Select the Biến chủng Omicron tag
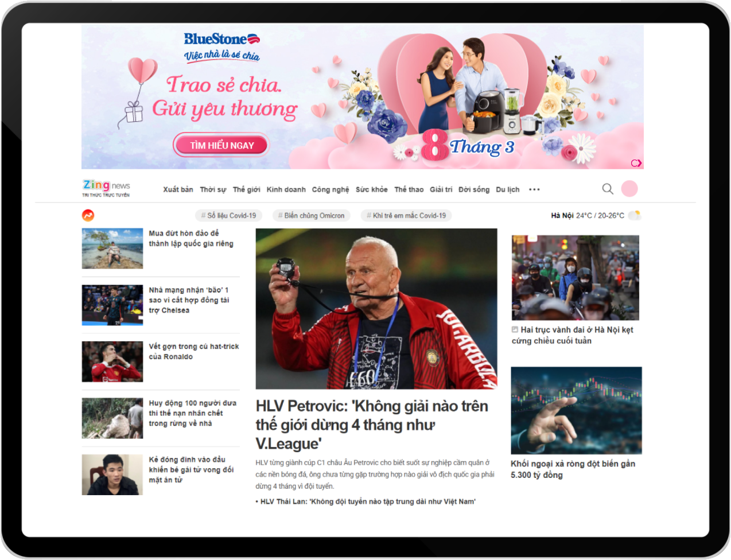731x560 pixels. click(x=311, y=216)
